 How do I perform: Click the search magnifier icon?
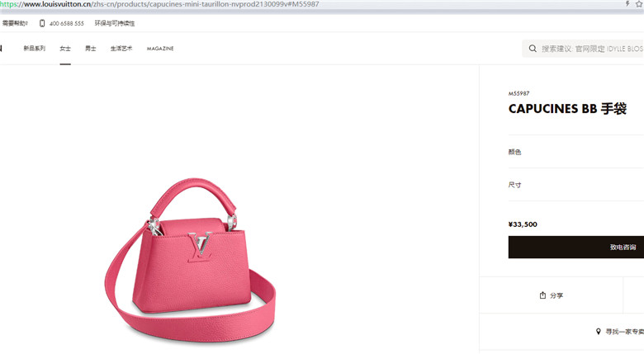[533, 49]
